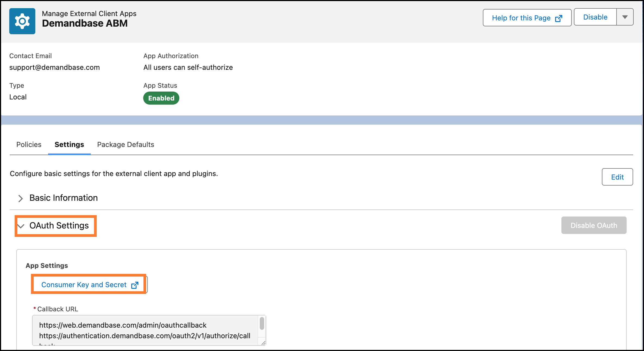Switch to the Policies tab
The image size is (644, 351).
click(x=29, y=145)
